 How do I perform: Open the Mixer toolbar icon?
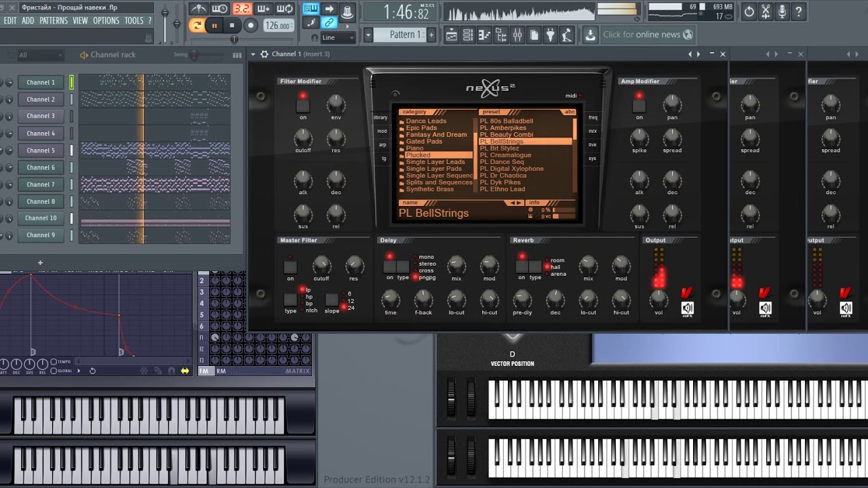point(517,35)
